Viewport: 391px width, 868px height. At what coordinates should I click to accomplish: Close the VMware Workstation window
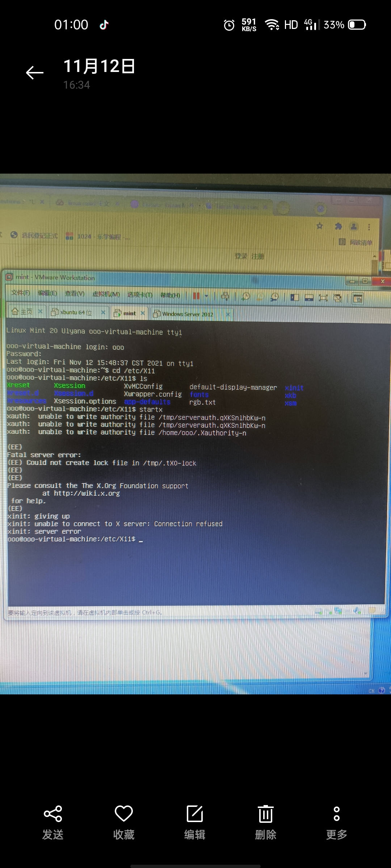coord(382,281)
